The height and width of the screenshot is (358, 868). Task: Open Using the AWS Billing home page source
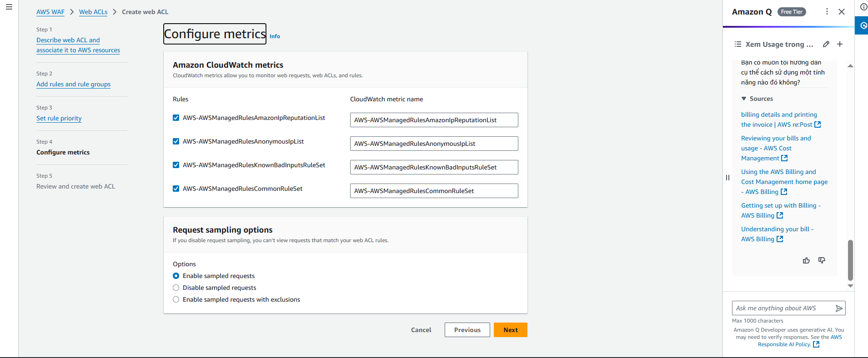pyautogui.click(x=784, y=182)
